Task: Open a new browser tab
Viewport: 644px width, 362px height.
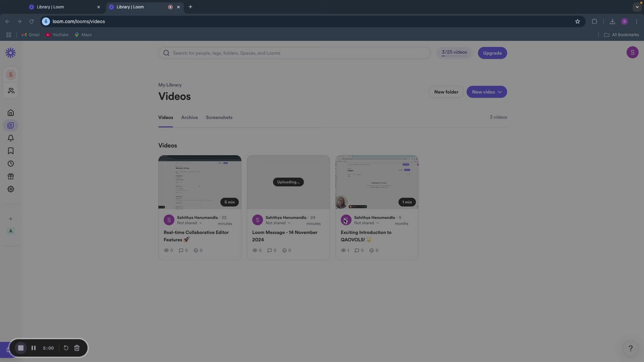Action: (190, 7)
